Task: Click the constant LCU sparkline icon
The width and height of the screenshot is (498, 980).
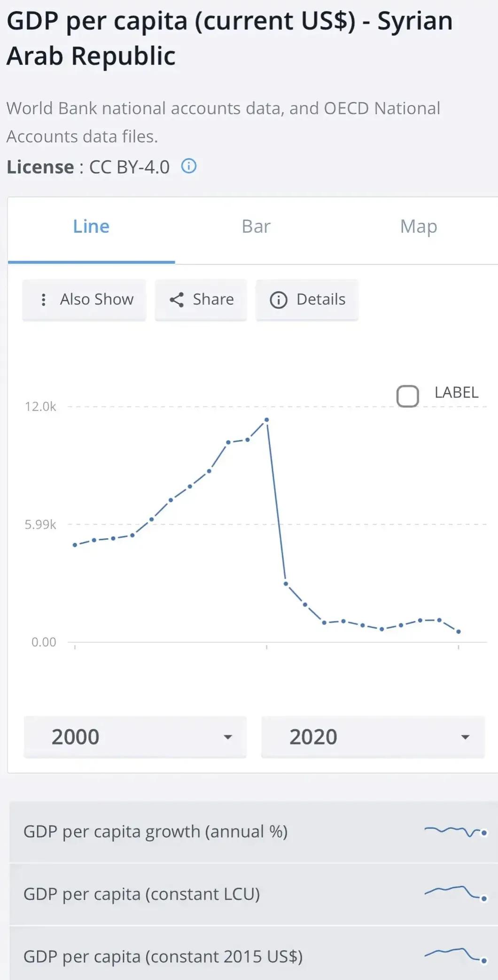Action: (455, 893)
